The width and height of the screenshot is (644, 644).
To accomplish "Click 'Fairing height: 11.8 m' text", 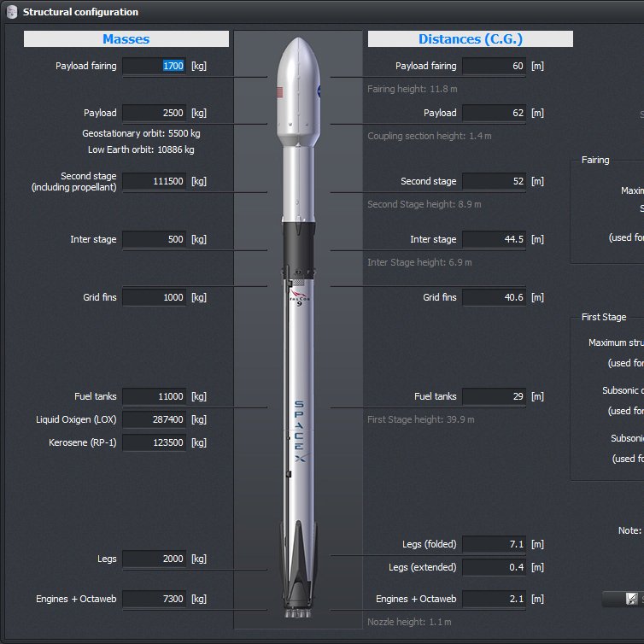I will 413,89.
